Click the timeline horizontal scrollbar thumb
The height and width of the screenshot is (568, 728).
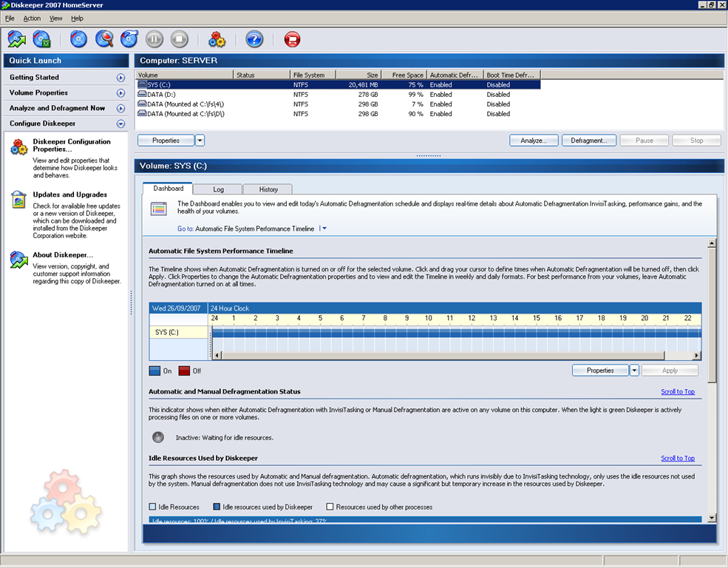pos(443,355)
